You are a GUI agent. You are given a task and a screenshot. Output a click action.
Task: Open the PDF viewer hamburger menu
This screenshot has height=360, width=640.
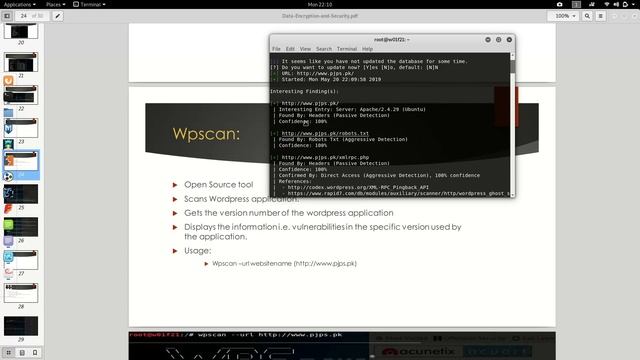[600, 16]
